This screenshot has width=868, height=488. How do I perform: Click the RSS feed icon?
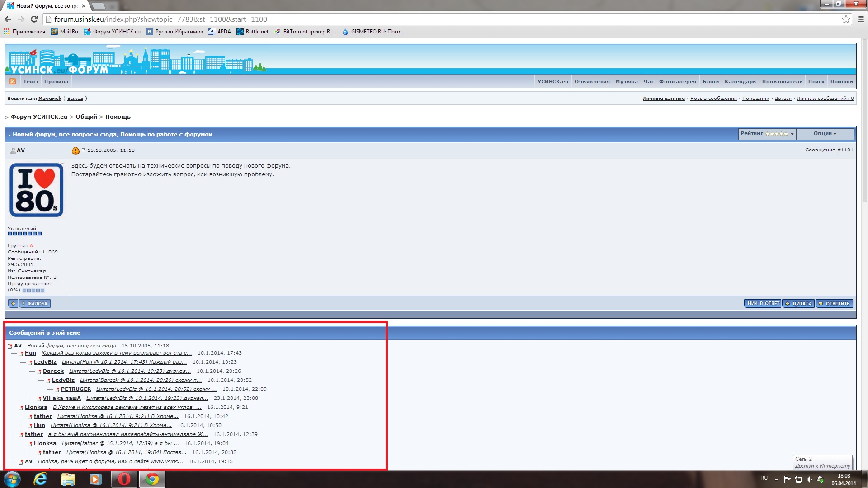tap(13, 81)
